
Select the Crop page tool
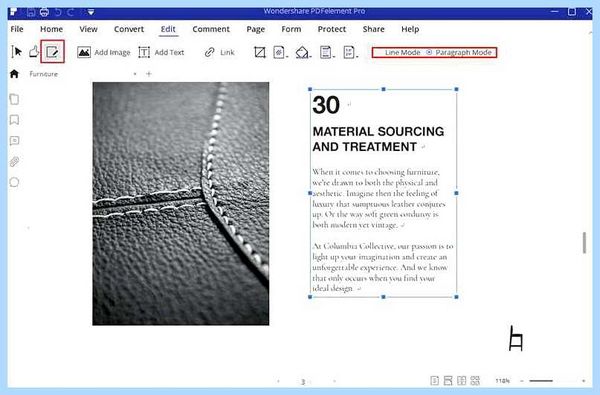[260, 52]
